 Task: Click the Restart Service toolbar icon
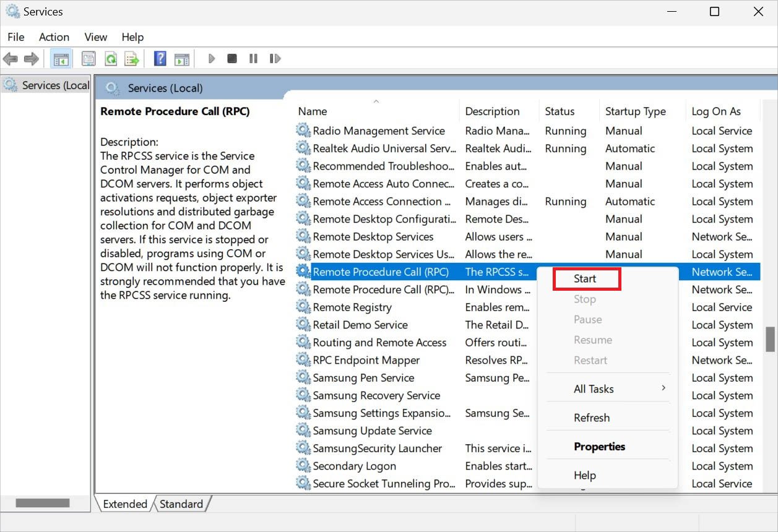point(275,58)
